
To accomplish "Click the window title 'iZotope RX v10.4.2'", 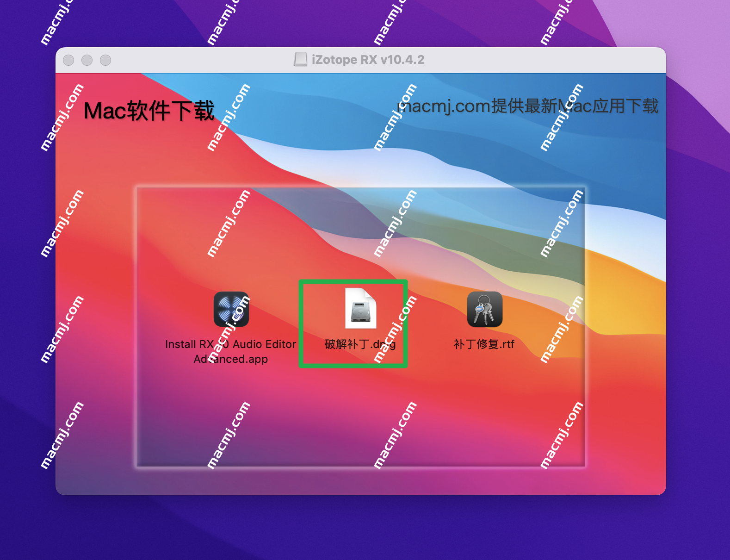I will (368, 60).
